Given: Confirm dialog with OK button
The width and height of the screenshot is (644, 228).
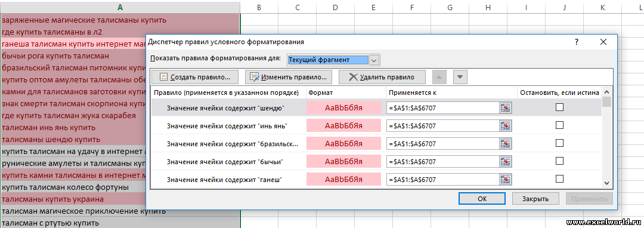Looking at the screenshot, I should 482,199.
